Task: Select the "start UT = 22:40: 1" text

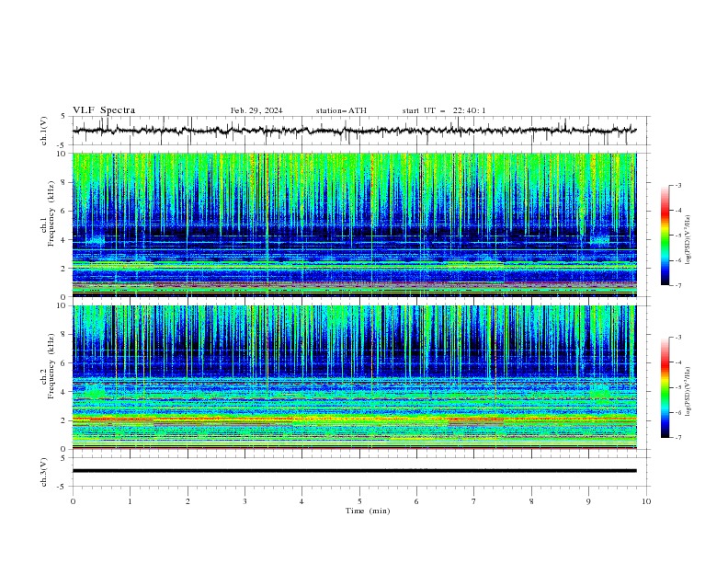Action: 444,110
